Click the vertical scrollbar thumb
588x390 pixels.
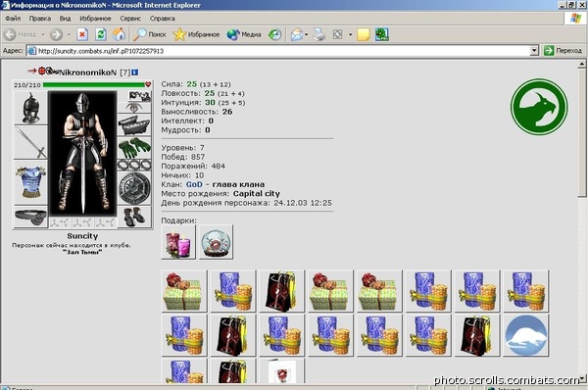click(581, 132)
